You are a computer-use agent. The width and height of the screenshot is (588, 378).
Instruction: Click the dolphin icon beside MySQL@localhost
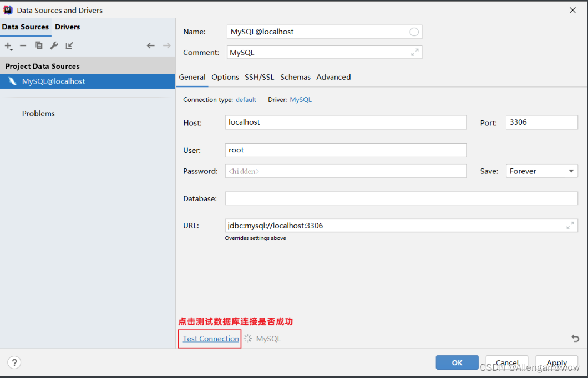[12, 81]
